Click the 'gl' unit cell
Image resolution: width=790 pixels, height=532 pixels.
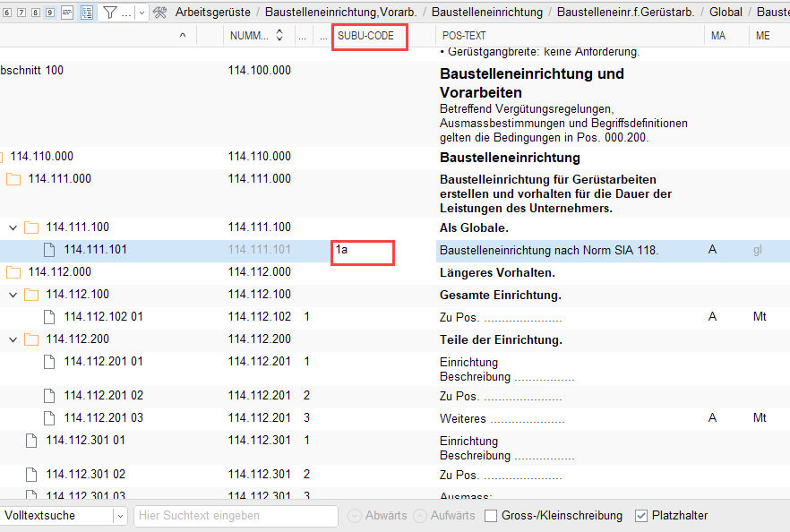(758, 250)
